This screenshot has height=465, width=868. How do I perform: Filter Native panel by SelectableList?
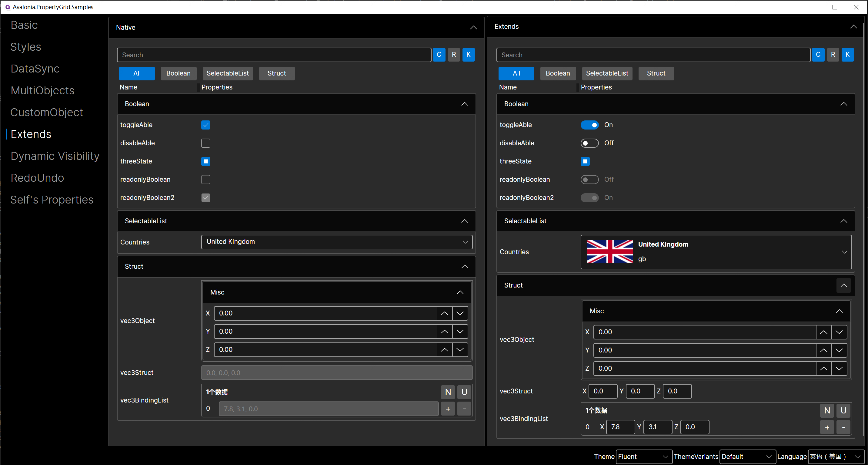[x=227, y=73]
